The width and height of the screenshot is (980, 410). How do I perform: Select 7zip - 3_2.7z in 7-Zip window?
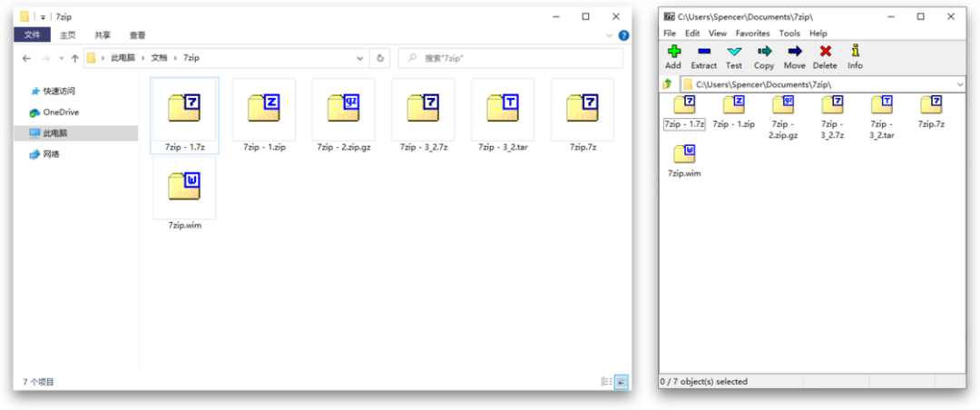832,118
